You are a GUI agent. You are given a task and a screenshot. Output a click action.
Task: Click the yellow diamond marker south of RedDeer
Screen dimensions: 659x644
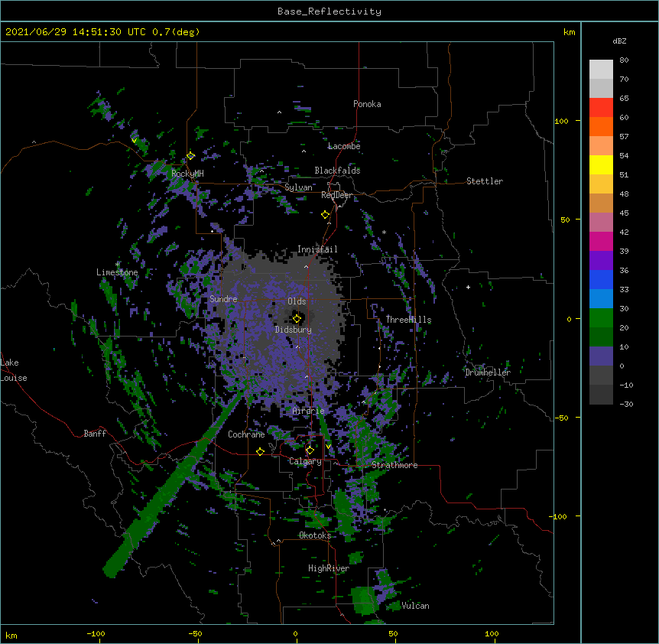[326, 215]
